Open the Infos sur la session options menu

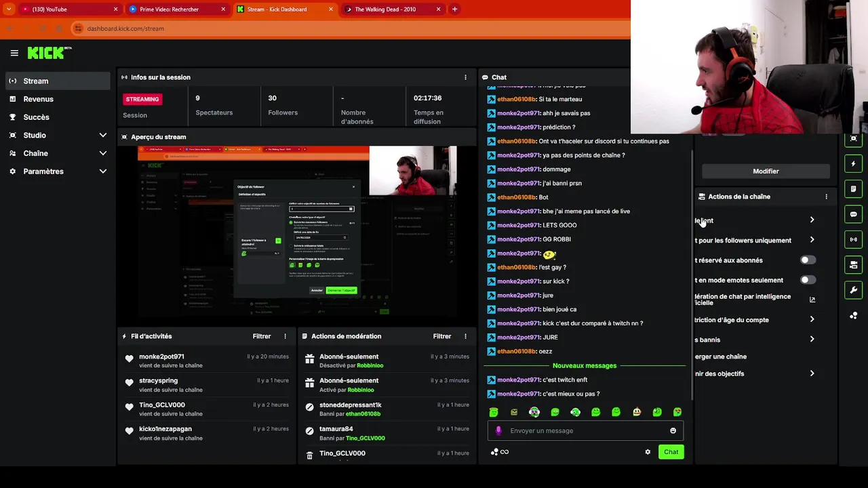pos(465,77)
